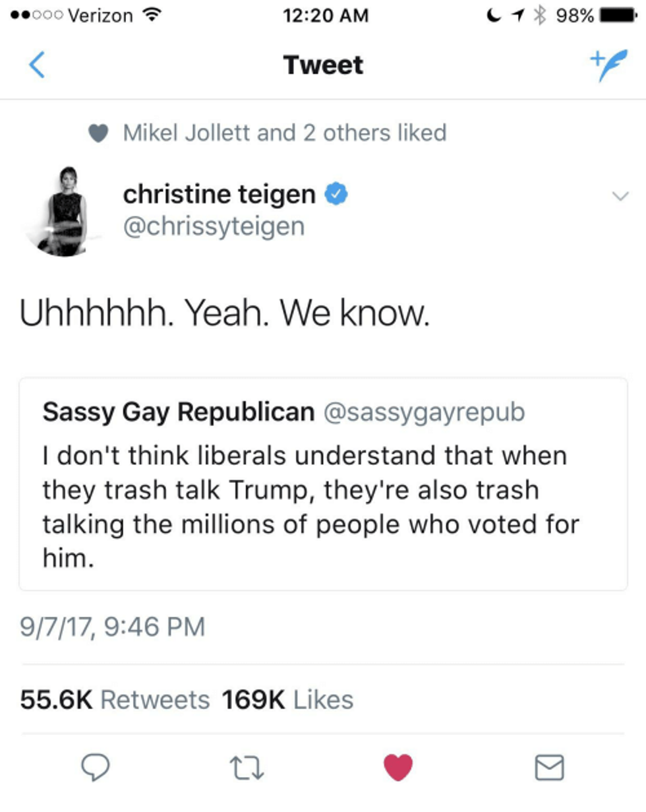Tap the 9/7/17, 9:46 PM timestamp
The width and height of the screenshot is (646, 812).
[x=113, y=626]
